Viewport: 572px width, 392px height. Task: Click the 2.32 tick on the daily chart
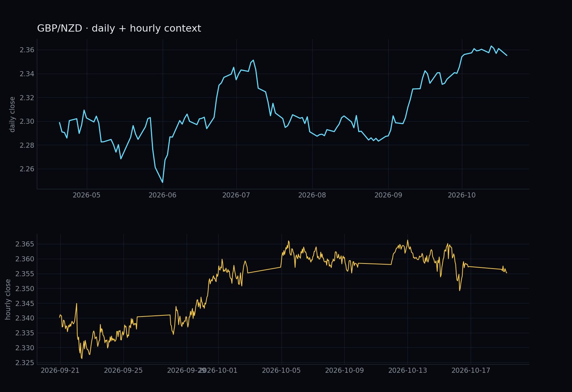pyautogui.click(x=27, y=98)
